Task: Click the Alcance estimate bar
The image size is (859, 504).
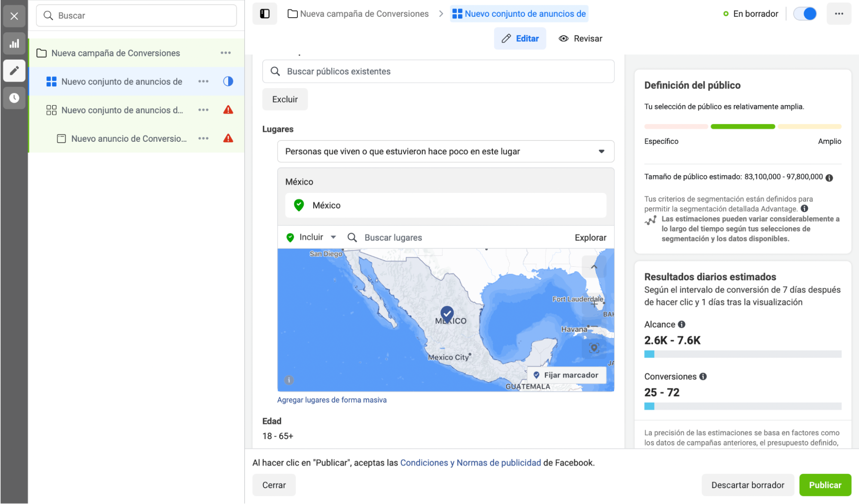Action: 743,354
